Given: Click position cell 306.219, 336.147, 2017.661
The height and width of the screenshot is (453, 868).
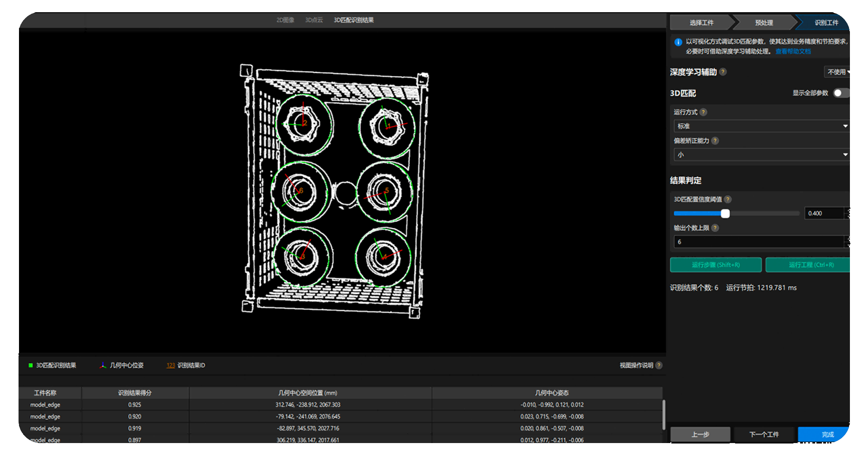Looking at the screenshot, I should (308, 440).
